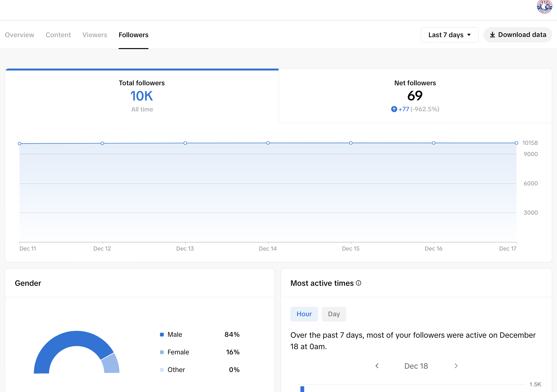Click the Other legend color swatch
This screenshot has width=557, height=392.
[x=162, y=370]
